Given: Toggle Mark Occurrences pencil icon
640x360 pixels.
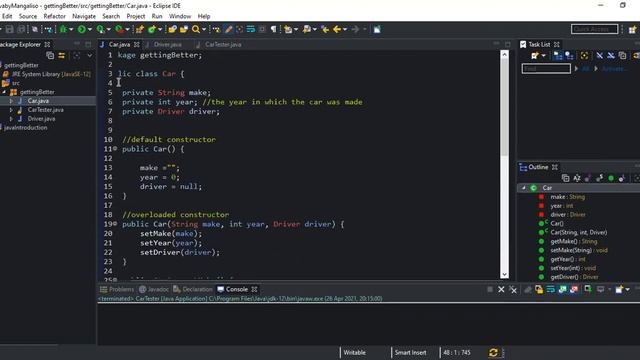Looking at the screenshot, I should click(x=229, y=29).
